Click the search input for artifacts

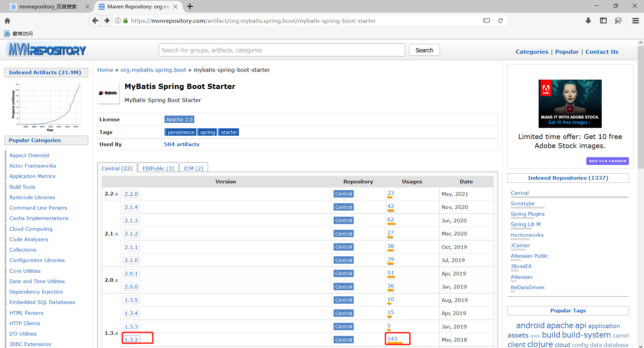[282, 50]
